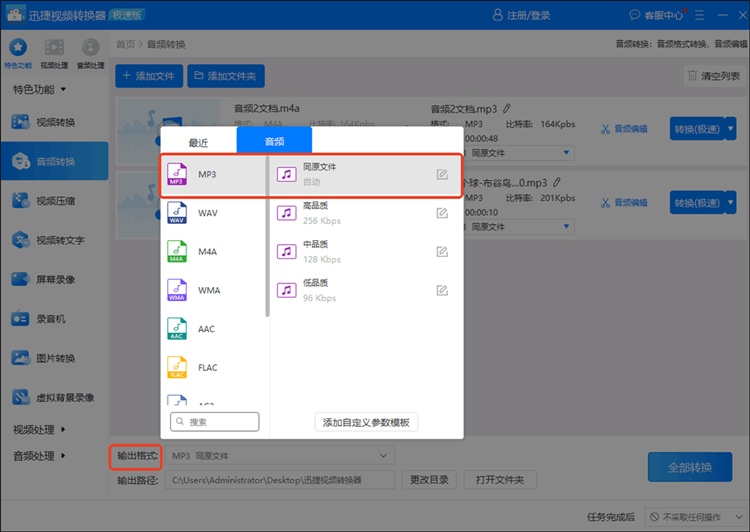This screenshot has height=532, width=750.
Task: Edit the 低品质 96 Kbps preset
Action: (442, 290)
